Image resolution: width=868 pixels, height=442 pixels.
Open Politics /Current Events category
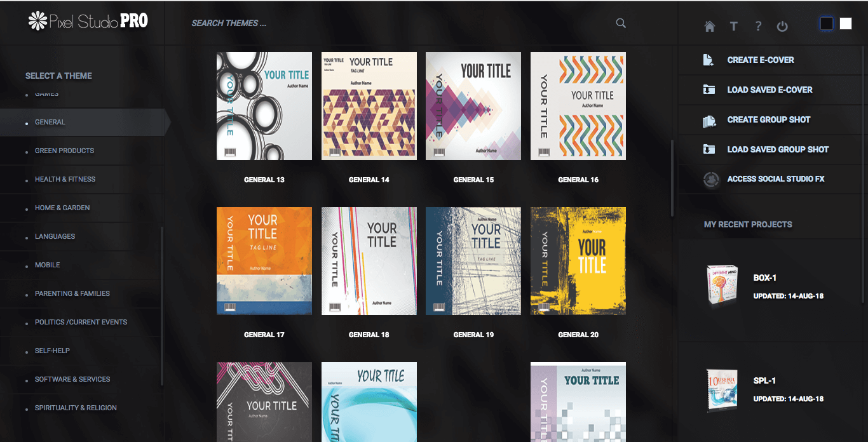(81, 322)
